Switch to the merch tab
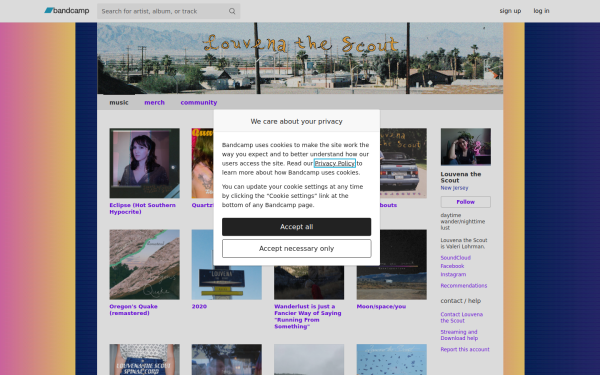Image resolution: width=600 pixels, height=375 pixels. click(x=154, y=103)
